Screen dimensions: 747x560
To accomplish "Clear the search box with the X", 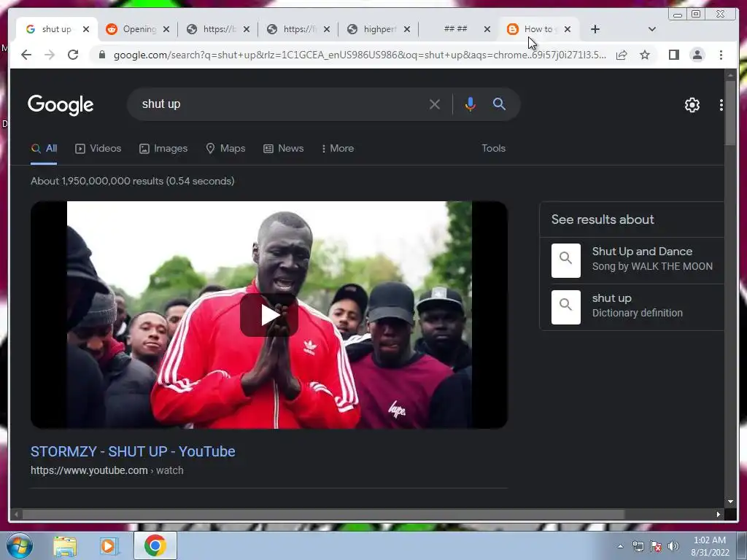I will [x=435, y=104].
